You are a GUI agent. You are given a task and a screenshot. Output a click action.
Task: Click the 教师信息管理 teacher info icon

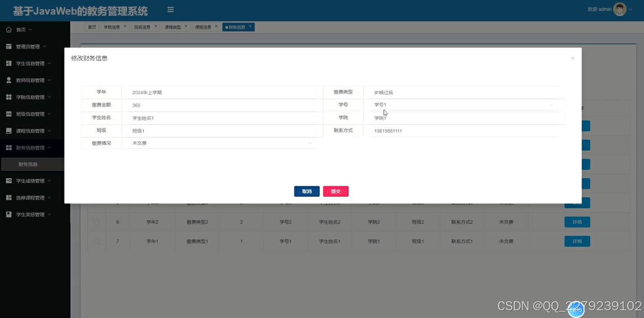(x=9, y=80)
